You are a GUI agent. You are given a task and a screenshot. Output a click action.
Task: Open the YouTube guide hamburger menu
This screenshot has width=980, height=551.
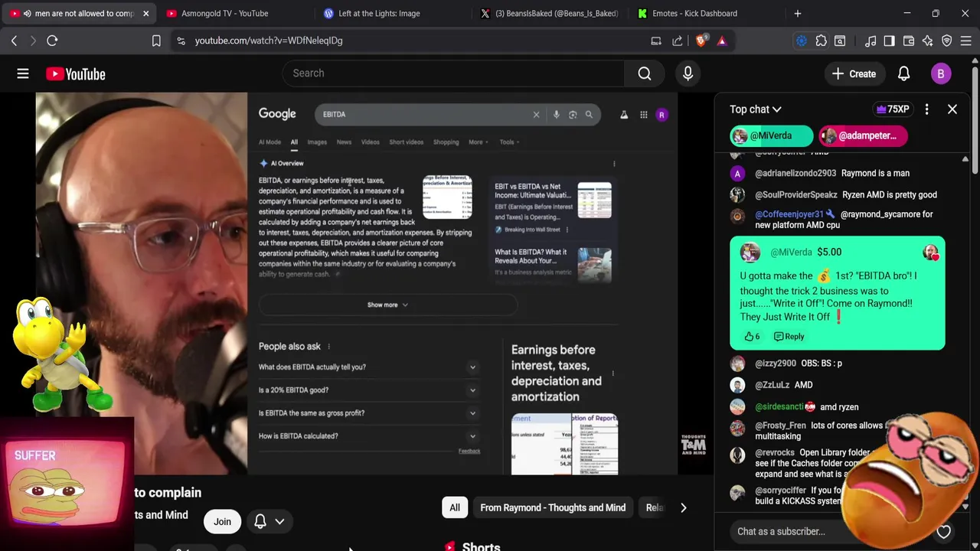23,73
